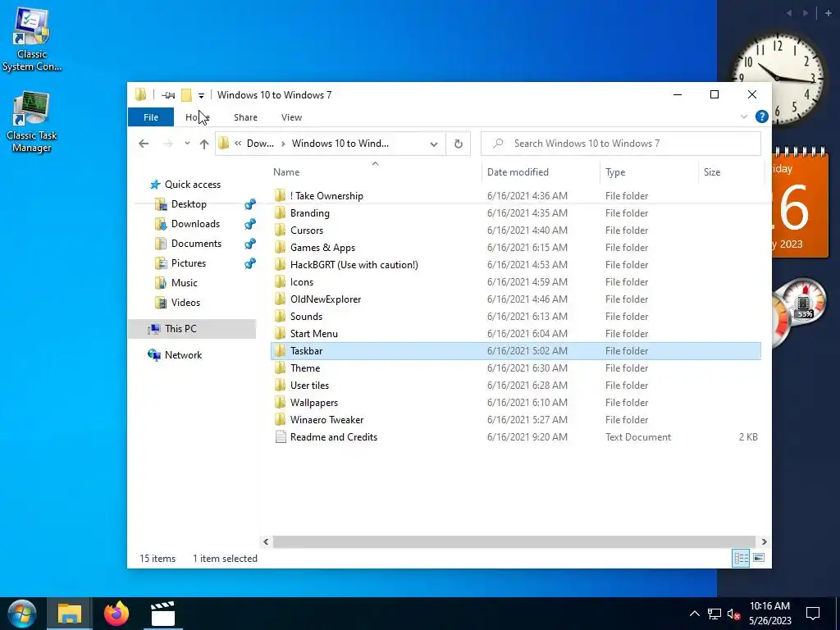Click the clapperboard video app on taskbar
The height and width of the screenshot is (630, 840).
163,614
